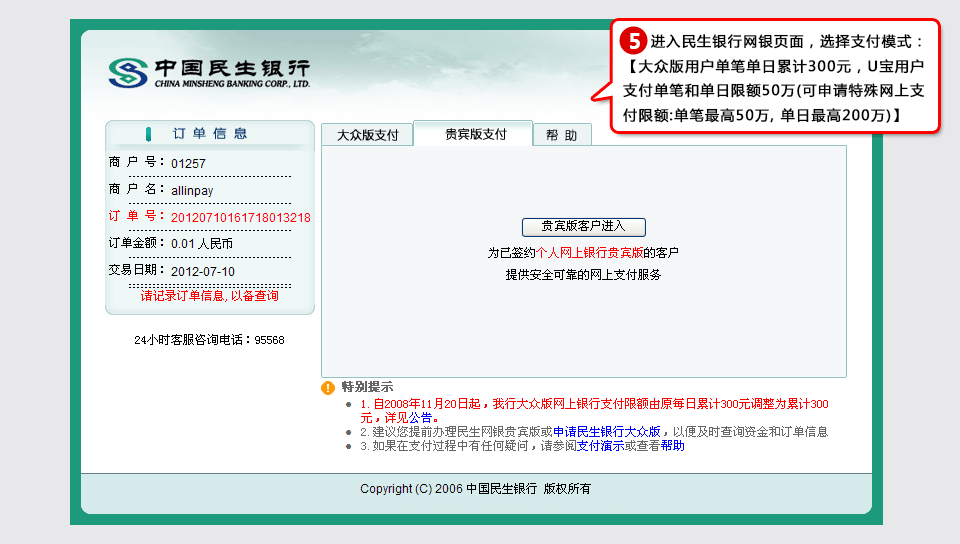Click the China Minsheng Bank logo
Screen dimensions: 960x544
tap(209, 73)
